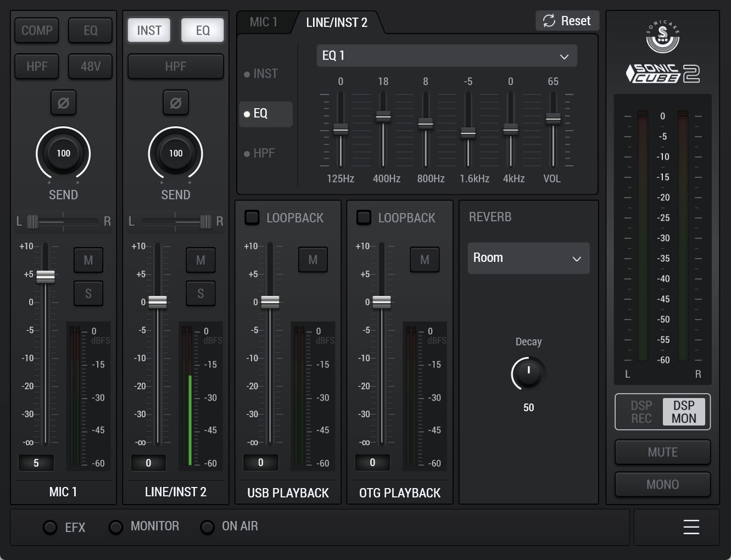Click the 800Hz EQ slider handle

coord(426,124)
